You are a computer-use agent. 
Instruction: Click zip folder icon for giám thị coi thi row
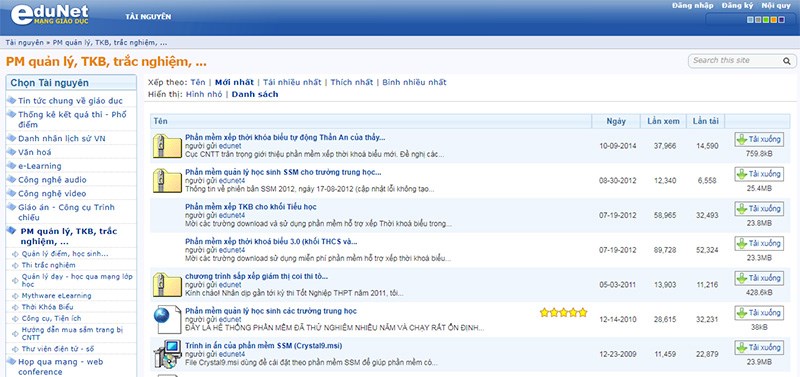pos(167,285)
